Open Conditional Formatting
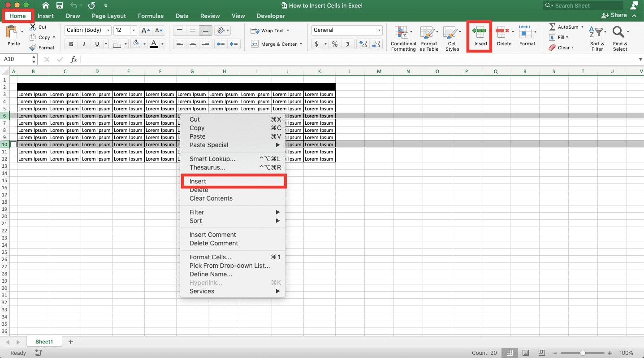Viewport: 644px width, 358px height. (403, 38)
